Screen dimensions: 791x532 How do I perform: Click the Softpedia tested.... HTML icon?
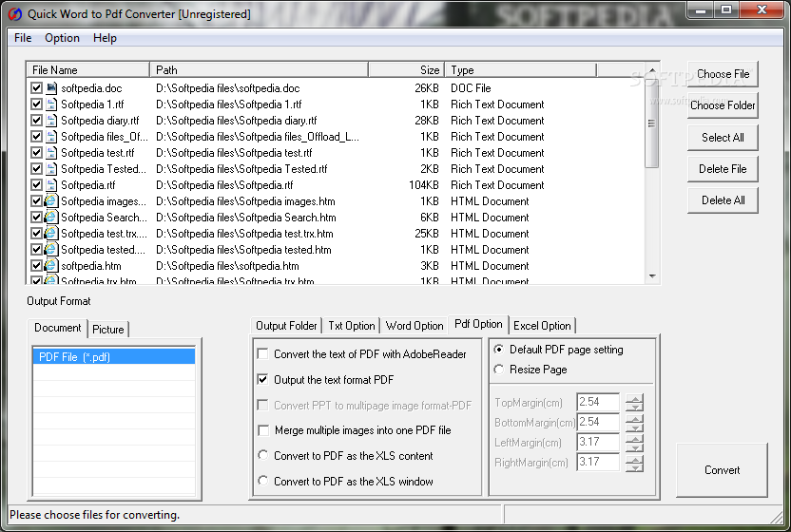[x=51, y=250]
